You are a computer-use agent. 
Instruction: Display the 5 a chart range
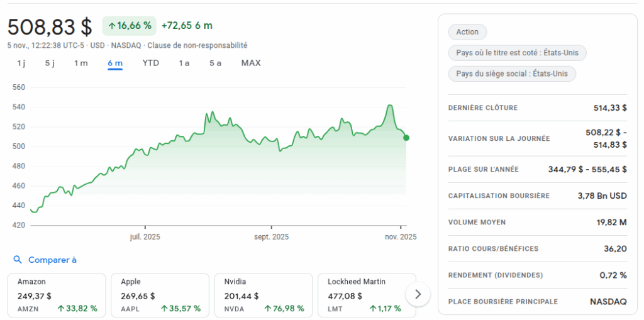216,63
